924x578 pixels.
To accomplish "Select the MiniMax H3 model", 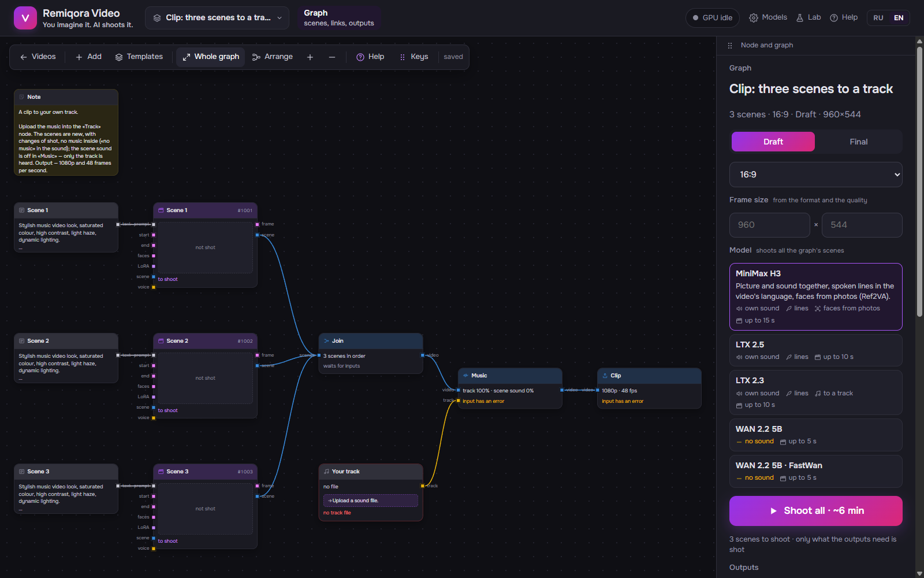I will click(x=816, y=297).
